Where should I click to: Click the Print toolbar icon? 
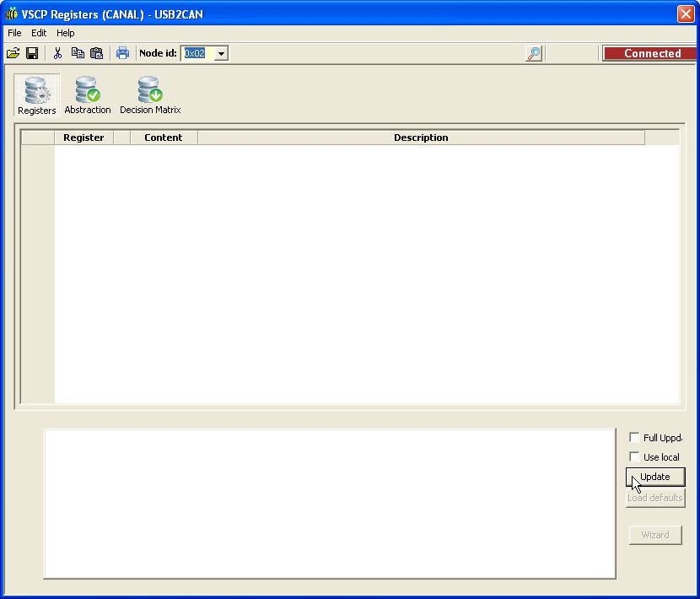(x=122, y=53)
